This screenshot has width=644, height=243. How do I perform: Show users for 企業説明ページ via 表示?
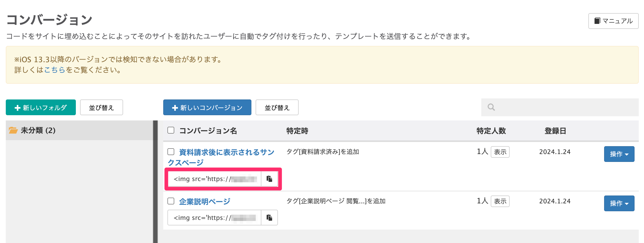(500, 201)
